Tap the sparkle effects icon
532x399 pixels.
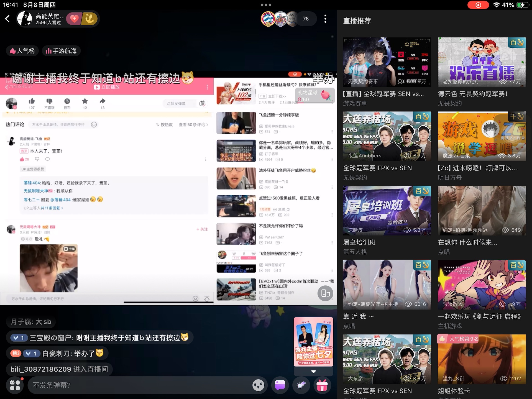[x=301, y=385]
